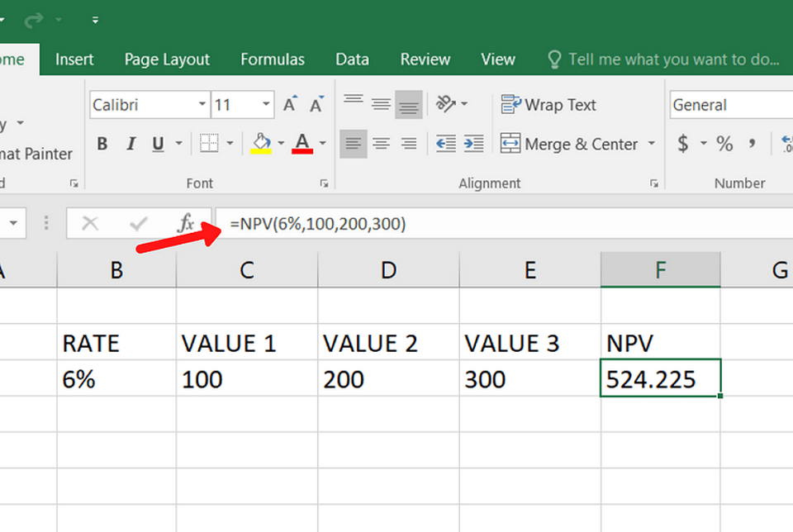Open the Insert ribbon tab
Viewport: 793px width, 532px height.
(x=74, y=59)
